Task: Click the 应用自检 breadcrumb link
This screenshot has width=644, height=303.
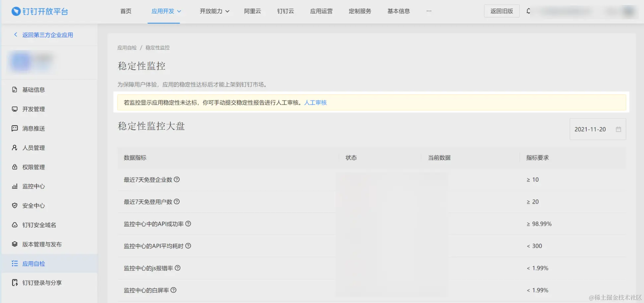Action: click(x=127, y=48)
